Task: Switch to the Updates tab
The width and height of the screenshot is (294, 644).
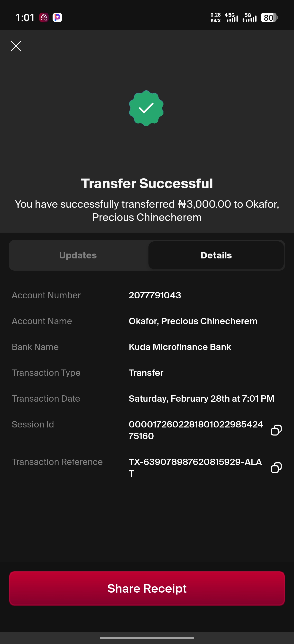Action: coord(78,255)
